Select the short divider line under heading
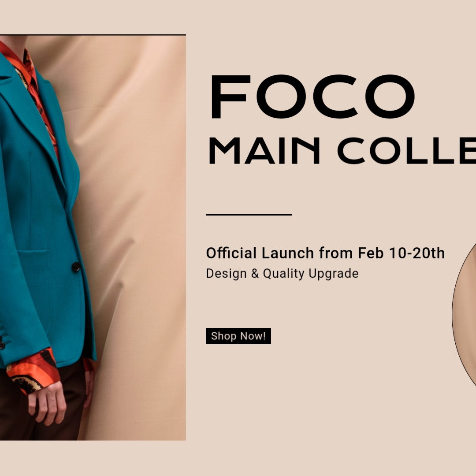This screenshot has height=476, width=476. [249, 215]
